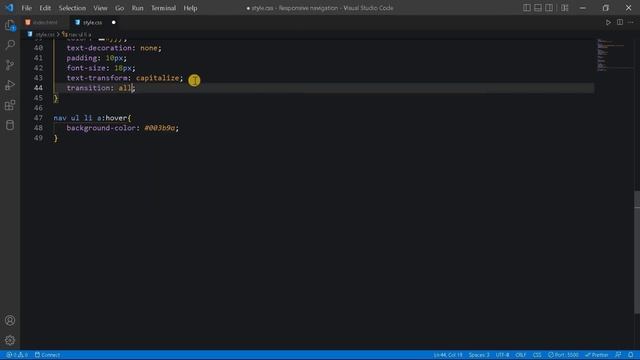Change language mode via CSS status item
The width and height of the screenshot is (640, 360).
(x=537, y=355)
